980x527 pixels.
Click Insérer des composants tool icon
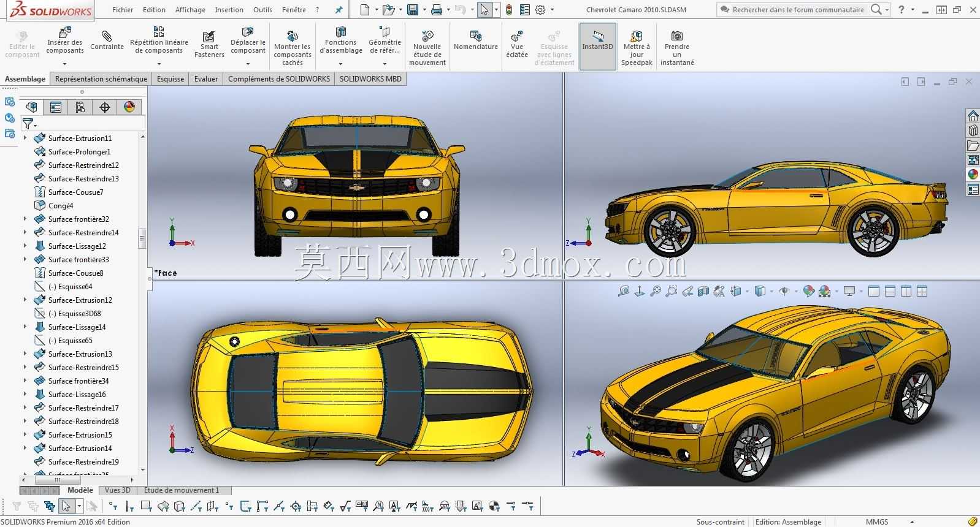coord(64,32)
